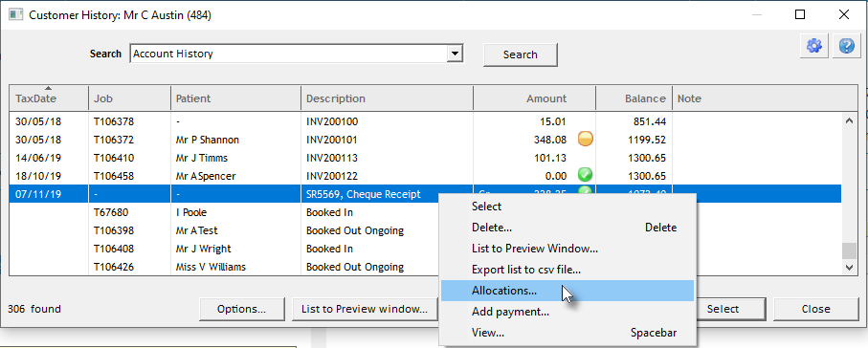Click the orange status icon for INV200101
This screenshot has height=348, width=868.
(585, 139)
